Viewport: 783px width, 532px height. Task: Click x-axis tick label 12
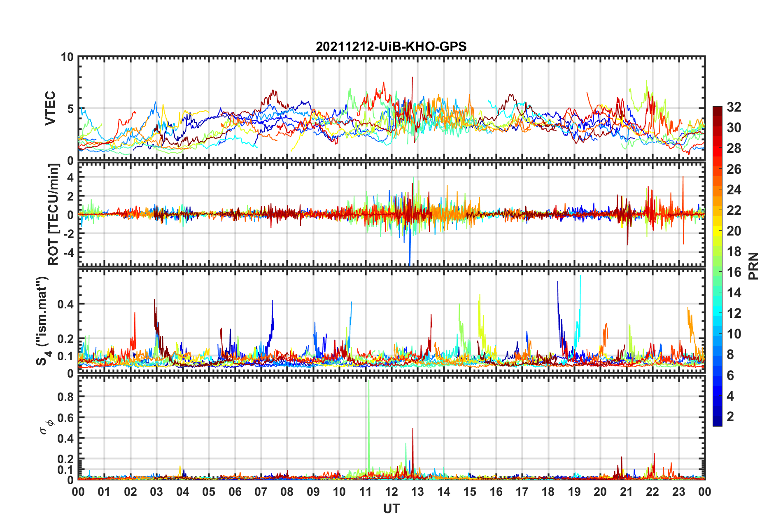pyautogui.click(x=391, y=492)
